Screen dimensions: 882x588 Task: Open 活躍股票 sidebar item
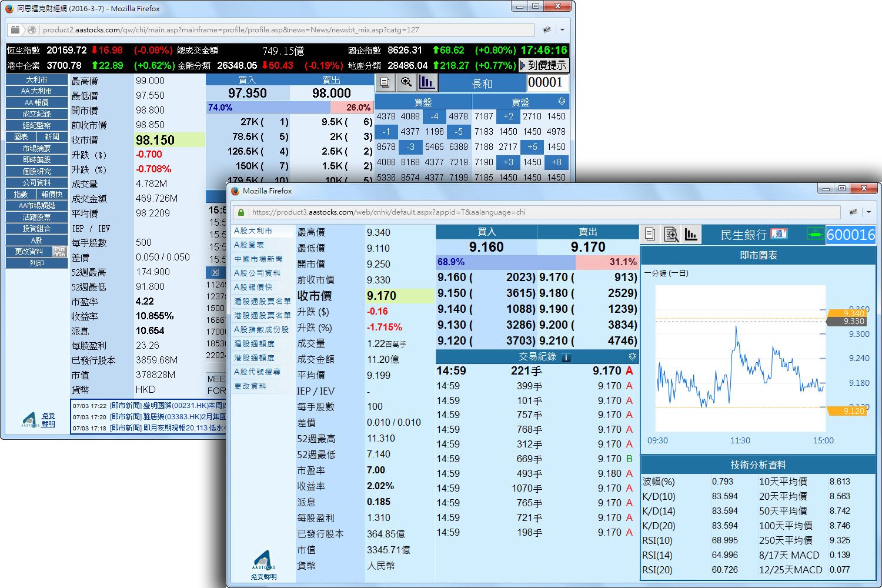(x=36, y=217)
